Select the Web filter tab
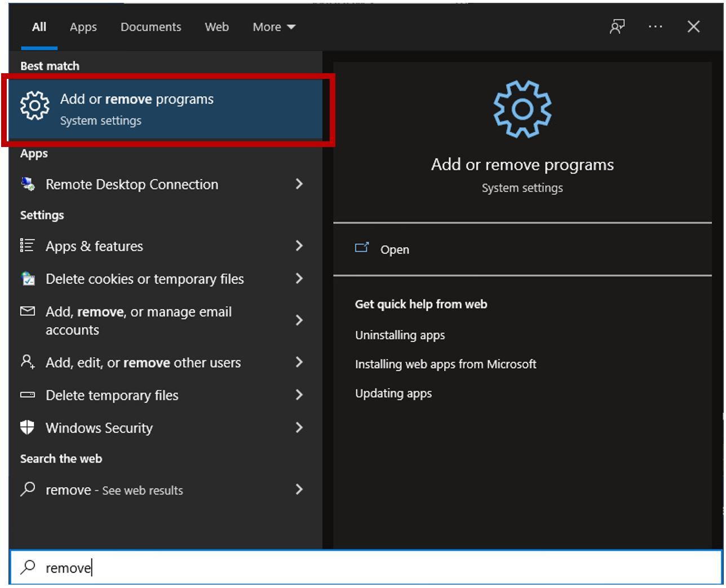 [216, 27]
